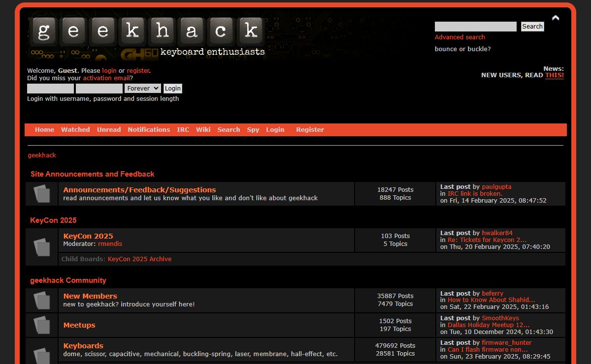Open the Watched menu item
The width and height of the screenshot is (591, 364).
(x=75, y=130)
